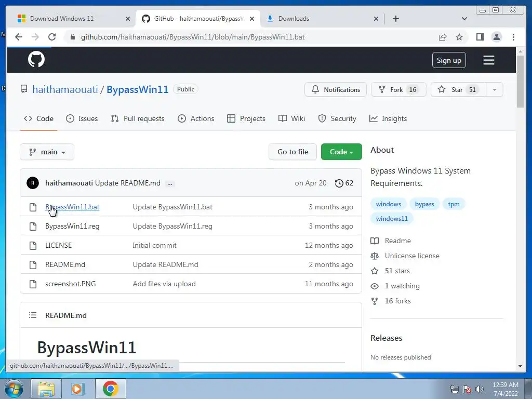
Task: Click file icon for BypassWin11.reg
Action: 33,227
